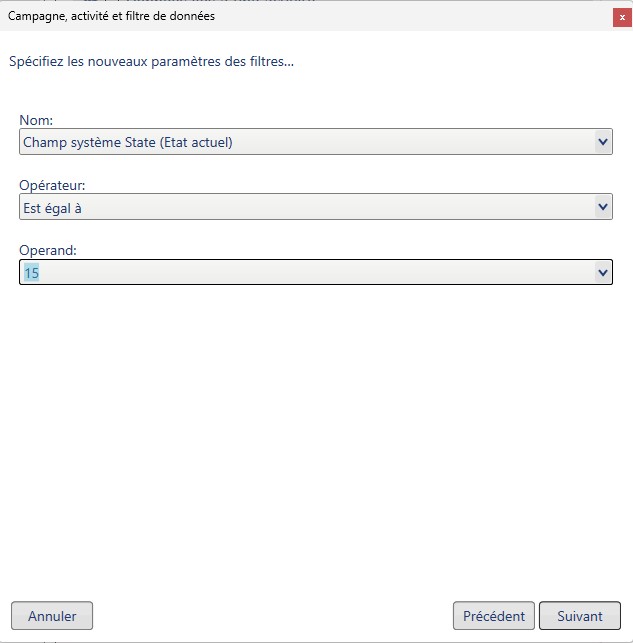Click empty space between Annuler and Précédent

tap(270, 616)
